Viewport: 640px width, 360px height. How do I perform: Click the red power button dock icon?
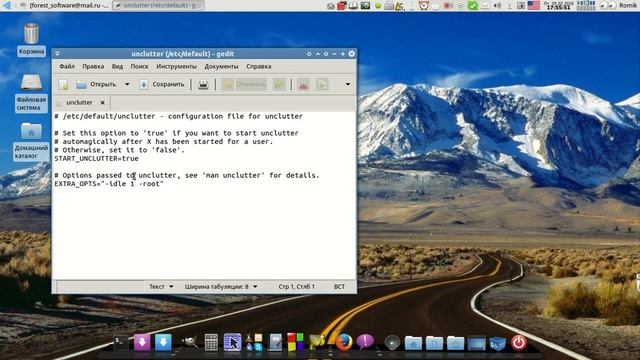519,342
